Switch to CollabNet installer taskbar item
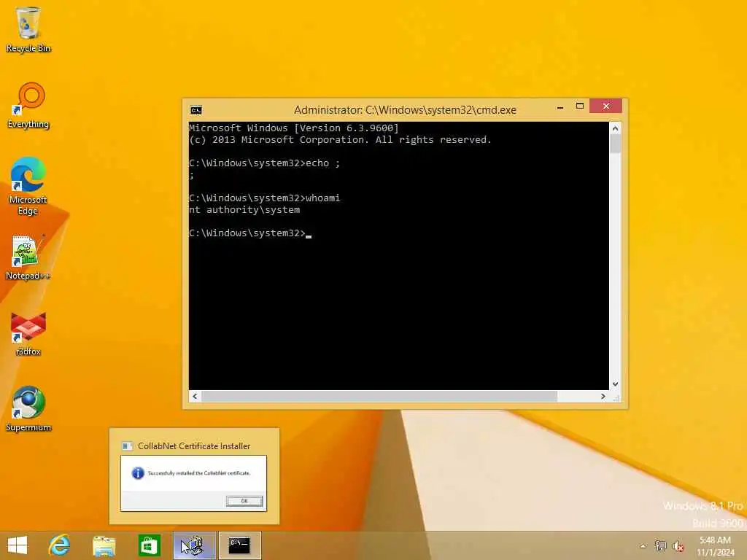This screenshot has width=747, height=560. [194, 545]
